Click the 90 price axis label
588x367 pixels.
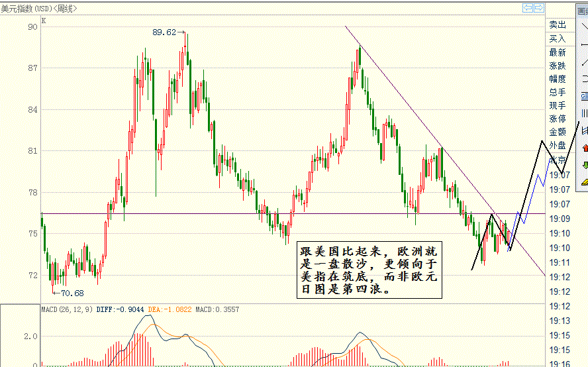point(32,26)
